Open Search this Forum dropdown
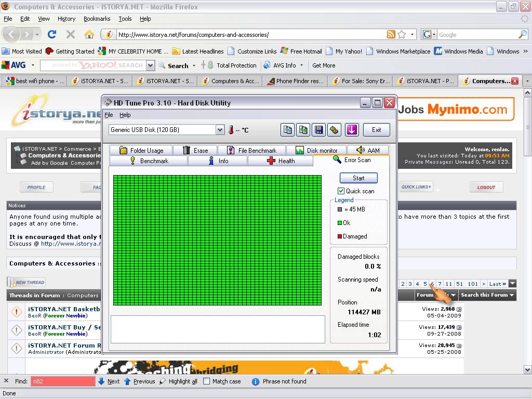 tap(487, 295)
